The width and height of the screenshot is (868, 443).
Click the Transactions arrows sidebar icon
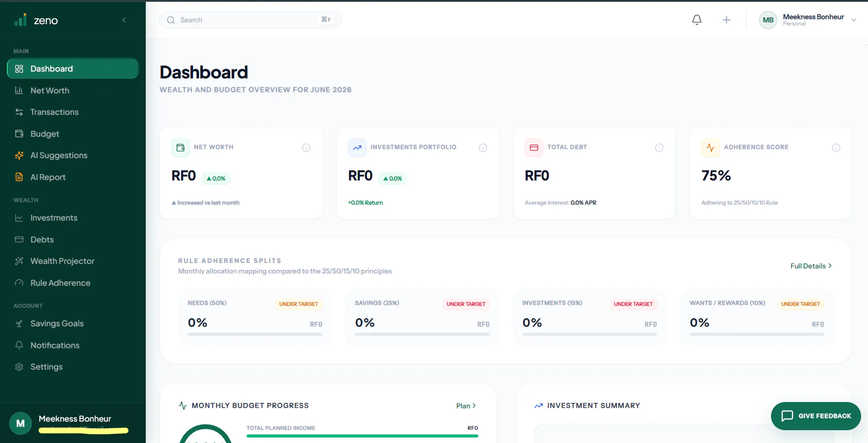click(19, 112)
